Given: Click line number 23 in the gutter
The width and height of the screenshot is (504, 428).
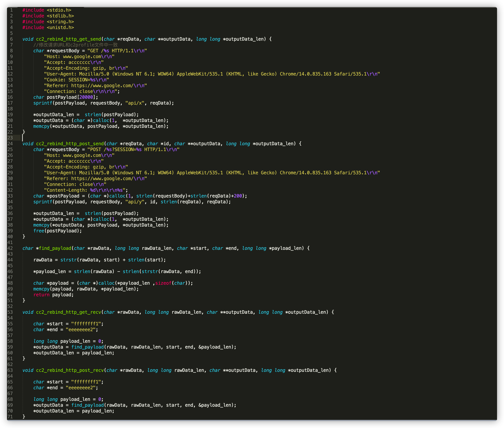Looking at the screenshot, I should click(x=10, y=138).
